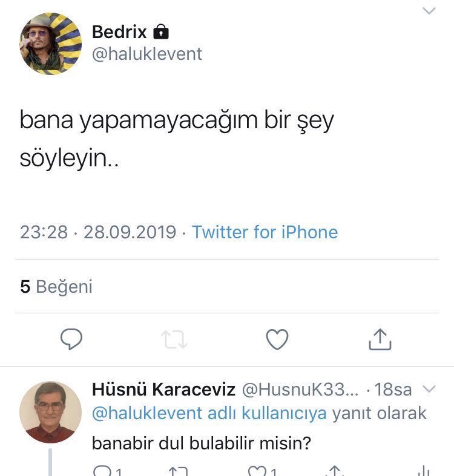
Task: Expand options chevron on Hüsnü's reply
Action: pos(429,388)
